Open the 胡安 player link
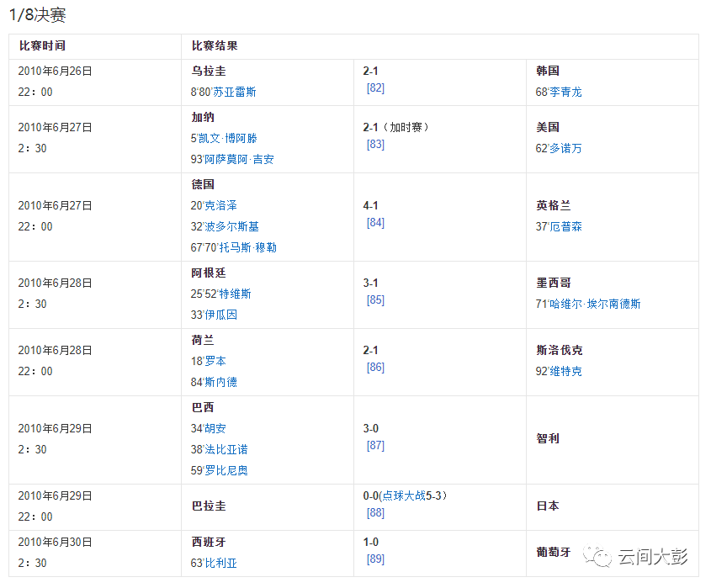The height and width of the screenshot is (588, 711). pos(215,428)
